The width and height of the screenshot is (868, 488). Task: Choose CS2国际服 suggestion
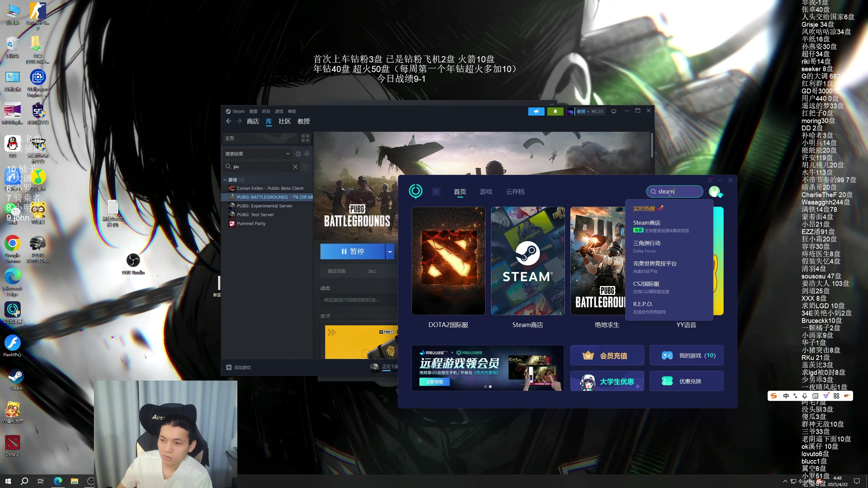669,287
